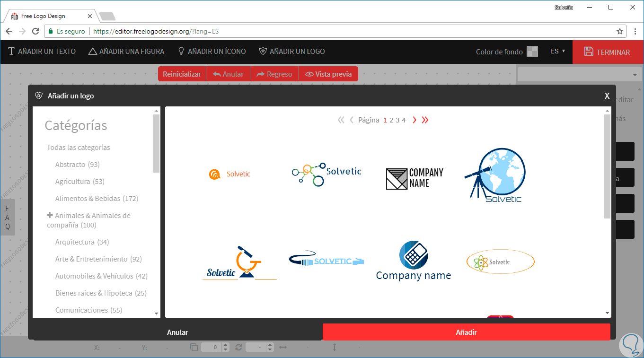Open the Chrome three-dot menu
Image resolution: width=644 pixels, height=358 pixels.
(x=635, y=31)
